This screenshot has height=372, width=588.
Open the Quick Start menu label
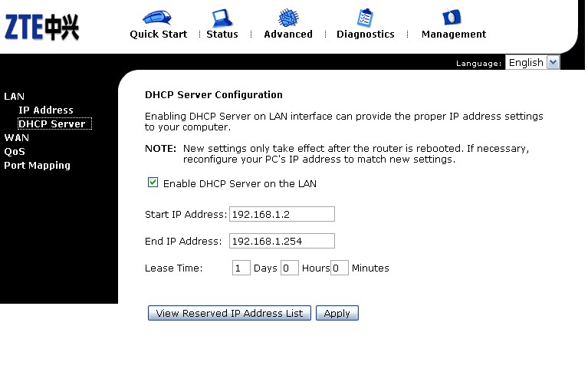pos(158,35)
